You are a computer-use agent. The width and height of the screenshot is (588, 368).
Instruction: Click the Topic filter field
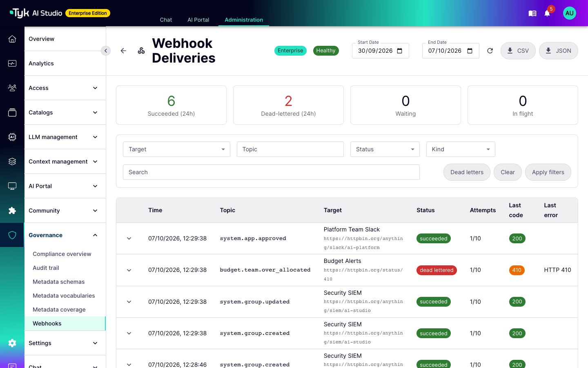pos(290,149)
